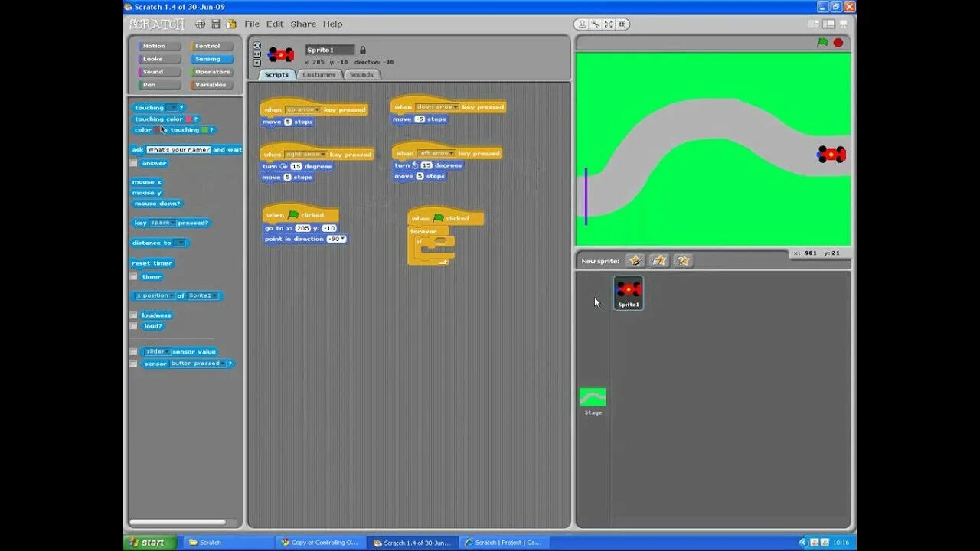The height and width of the screenshot is (551, 980).
Task: Switch to full stage view mode
Action: coord(829,24)
